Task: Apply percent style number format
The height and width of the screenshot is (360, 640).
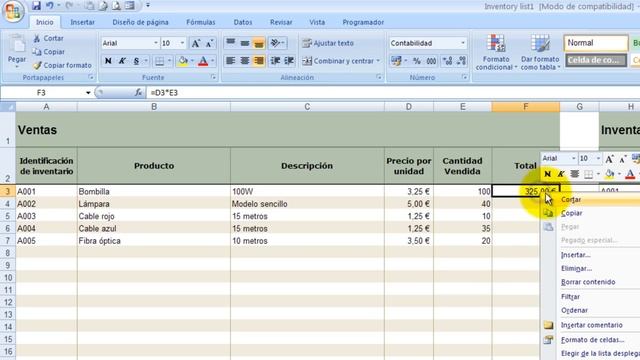Action: coord(416,61)
